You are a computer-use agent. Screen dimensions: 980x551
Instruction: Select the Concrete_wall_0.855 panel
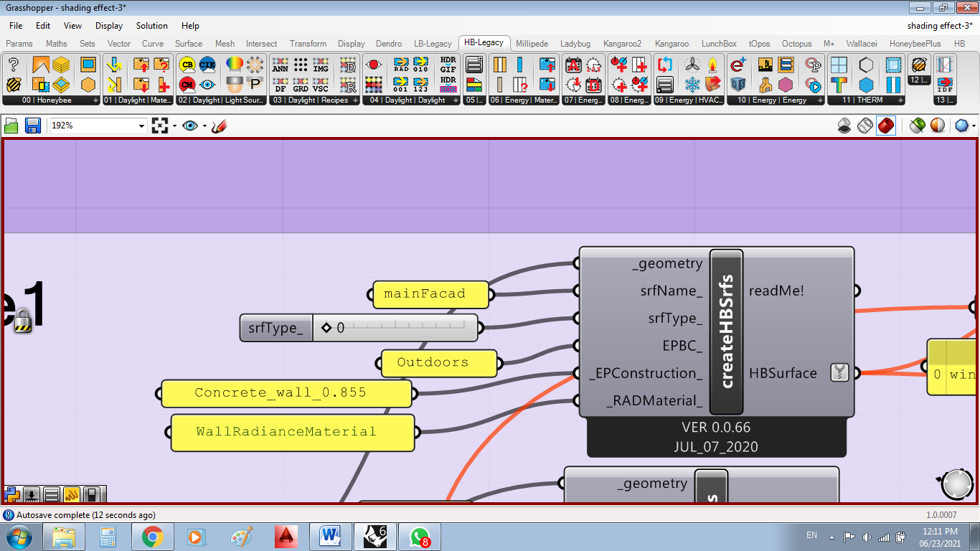[287, 393]
